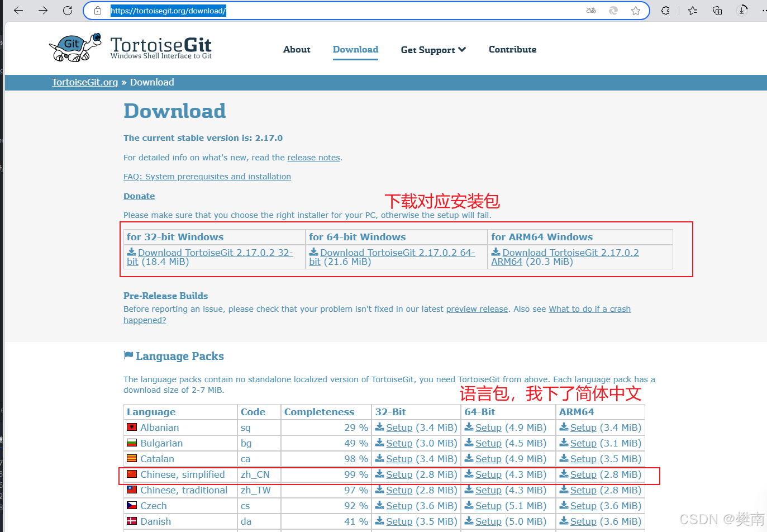Click the Danish flag icon

pos(132,521)
